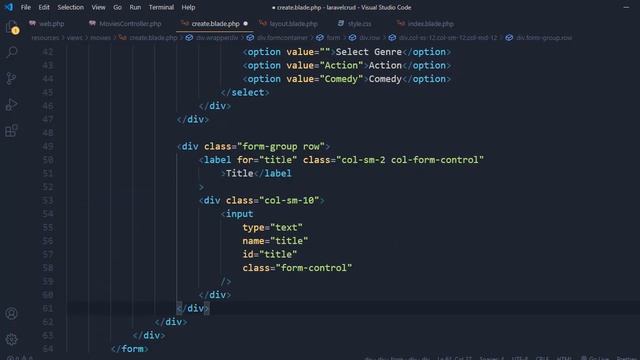
Task: Open the File menu
Action: tap(26, 7)
